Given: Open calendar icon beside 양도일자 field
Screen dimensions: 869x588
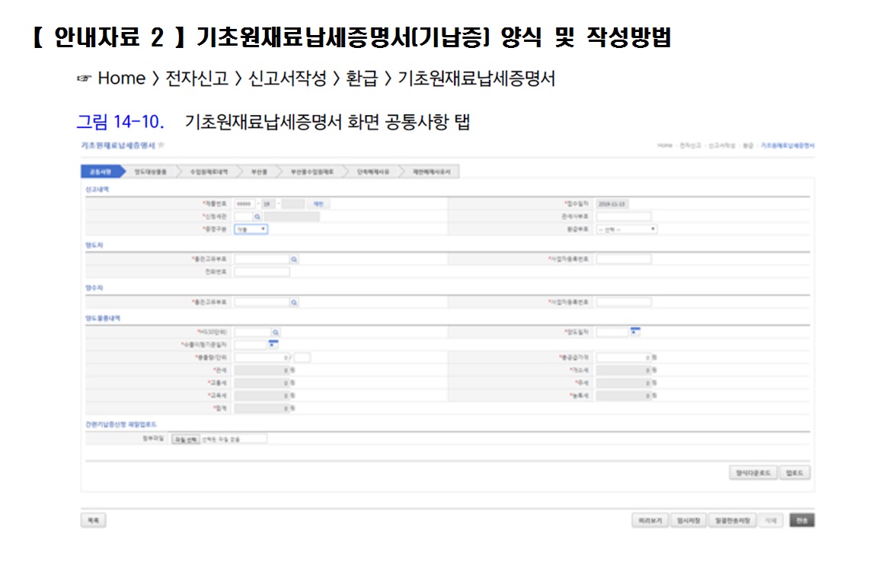Looking at the screenshot, I should coord(635,331).
